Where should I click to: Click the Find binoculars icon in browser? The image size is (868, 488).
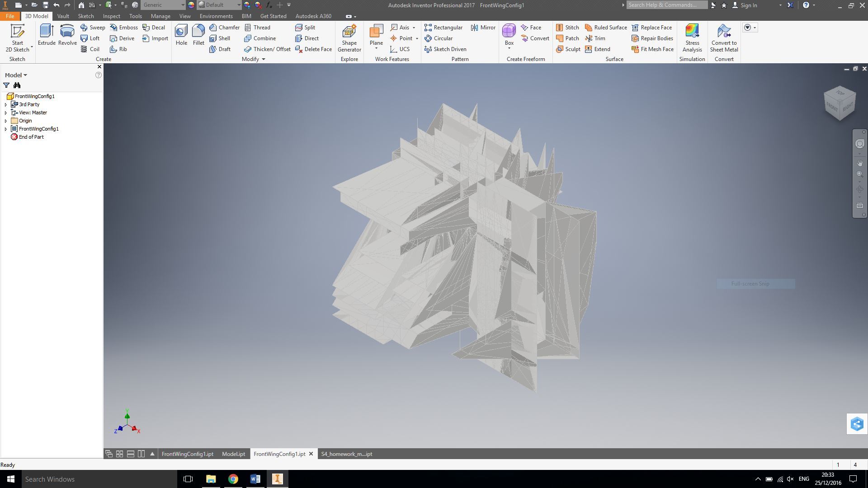point(17,85)
